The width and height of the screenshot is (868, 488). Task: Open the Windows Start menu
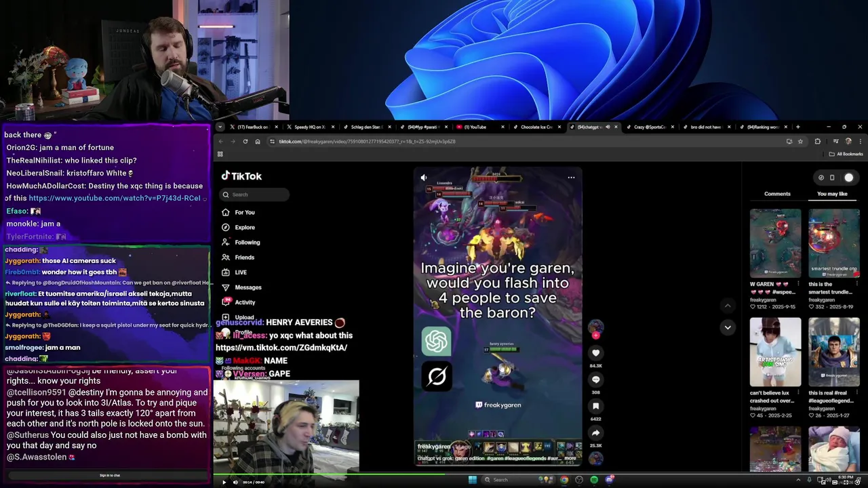pos(472,480)
